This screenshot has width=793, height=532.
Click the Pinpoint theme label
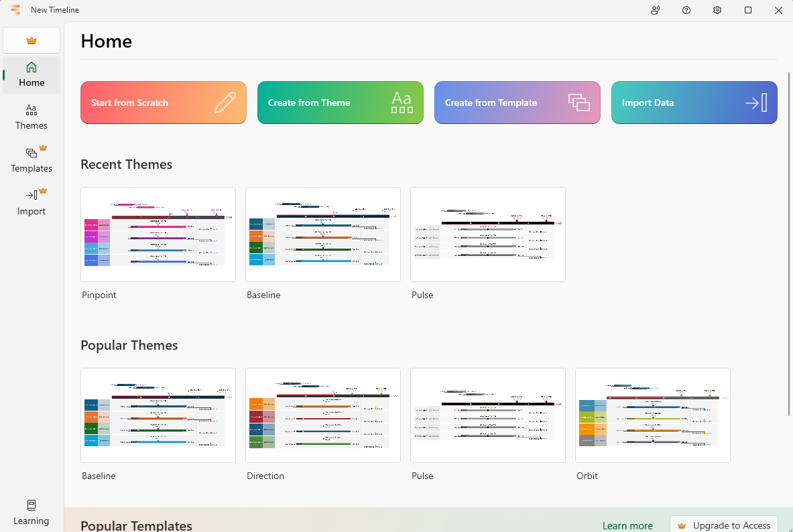99,295
